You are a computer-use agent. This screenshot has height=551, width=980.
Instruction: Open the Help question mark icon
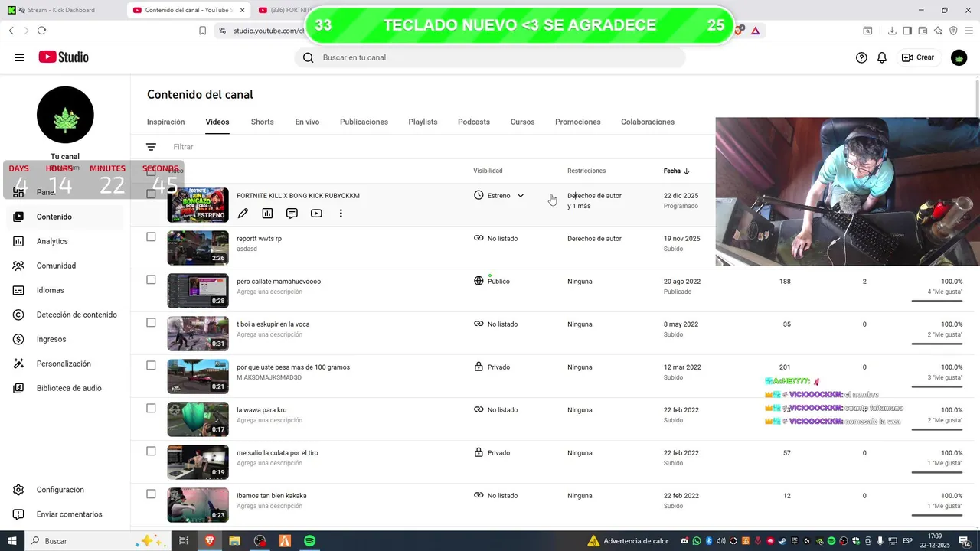[x=861, y=57]
